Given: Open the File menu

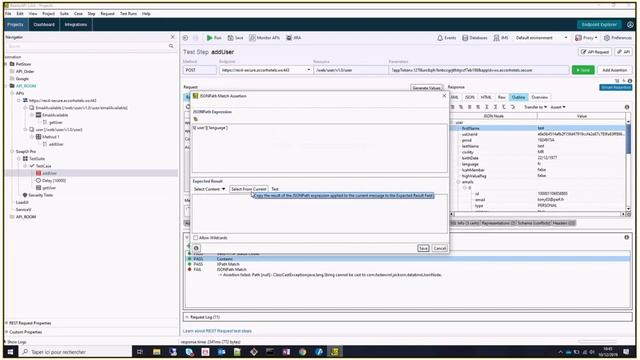Looking at the screenshot, I should tap(8, 13).
